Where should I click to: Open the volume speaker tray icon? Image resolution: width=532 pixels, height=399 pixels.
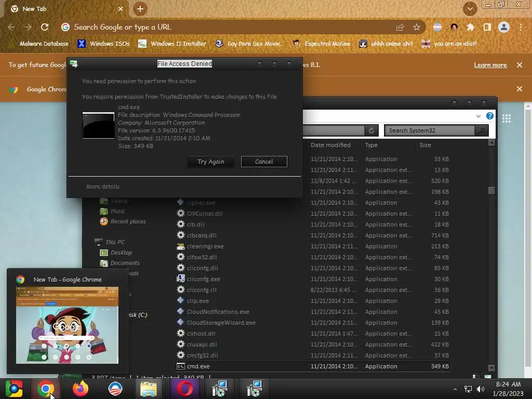click(481, 389)
